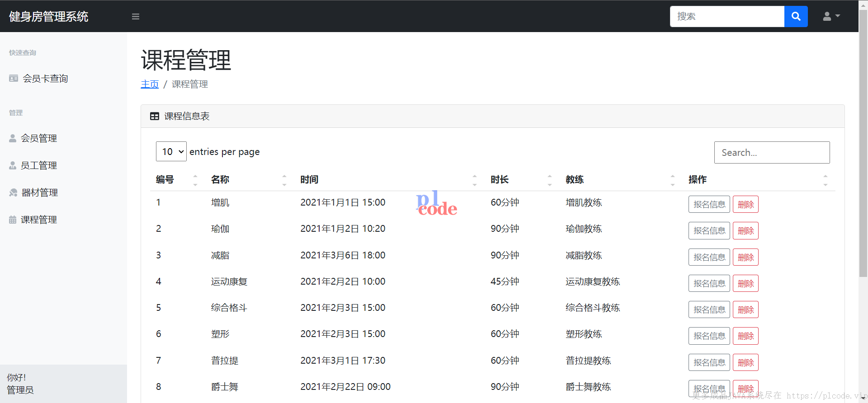The width and height of the screenshot is (868, 403).
Task: Click the 会员管理 person icon
Action: click(13, 138)
